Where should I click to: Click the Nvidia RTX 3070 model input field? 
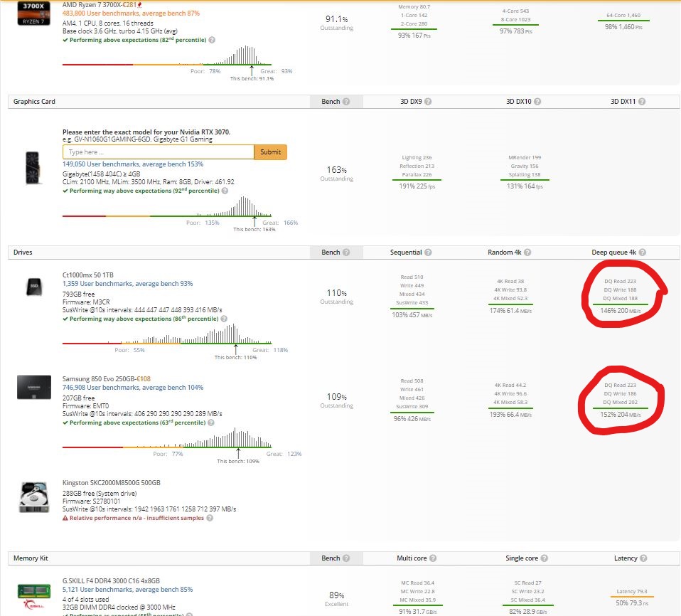158,152
